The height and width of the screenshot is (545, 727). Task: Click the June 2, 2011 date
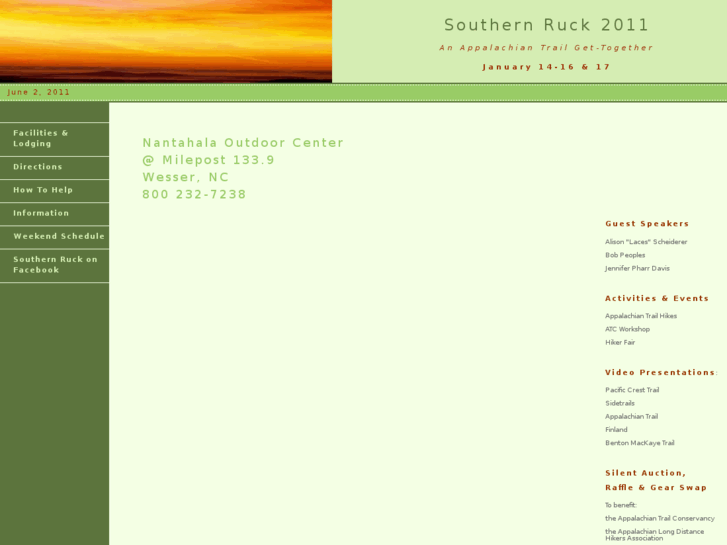pyautogui.click(x=38, y=92)
